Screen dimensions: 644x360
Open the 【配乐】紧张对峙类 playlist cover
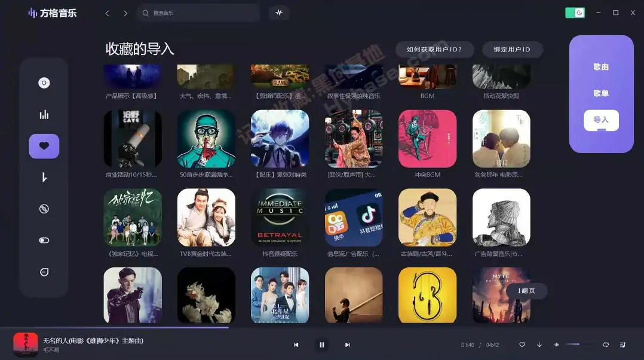(x=280, y=139)
